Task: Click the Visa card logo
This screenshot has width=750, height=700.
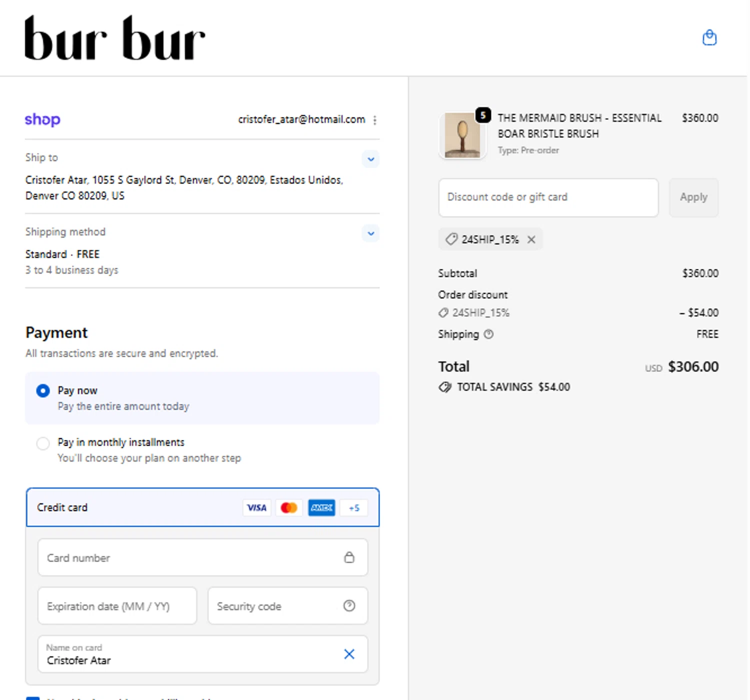Action: 256,508
